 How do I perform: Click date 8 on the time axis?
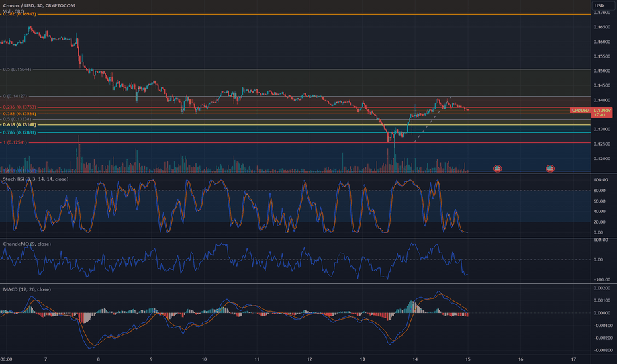[x=99, y=359]
